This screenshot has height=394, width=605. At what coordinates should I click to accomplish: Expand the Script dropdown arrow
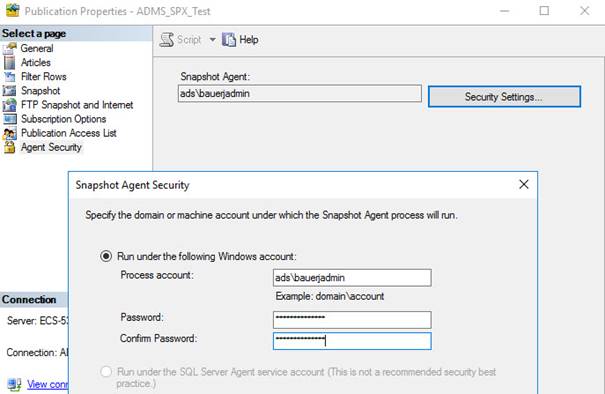(x=212, y=40)
